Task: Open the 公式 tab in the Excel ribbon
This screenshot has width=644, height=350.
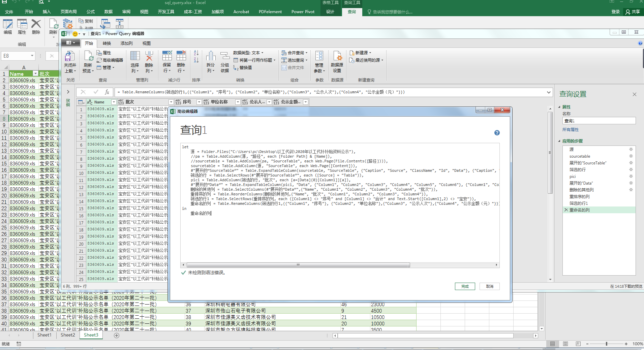Action: [x=90, y=12]
